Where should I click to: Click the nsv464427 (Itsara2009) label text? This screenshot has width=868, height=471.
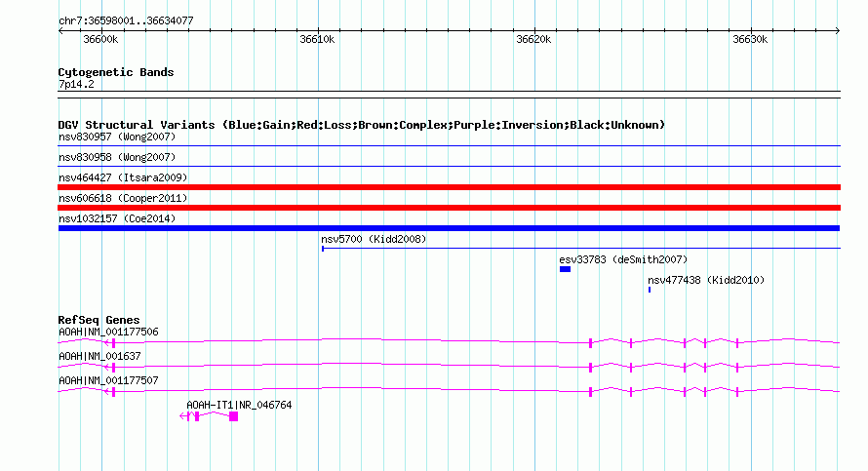pos(123,177)
